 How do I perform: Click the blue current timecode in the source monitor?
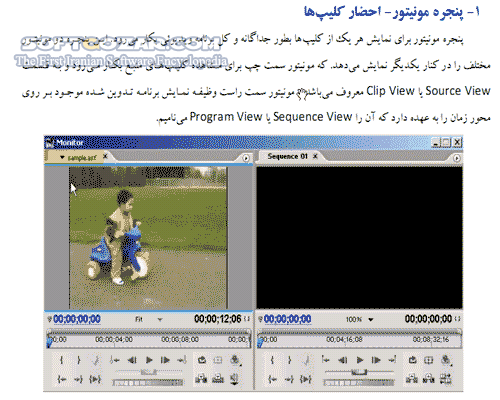click(77, 319)
